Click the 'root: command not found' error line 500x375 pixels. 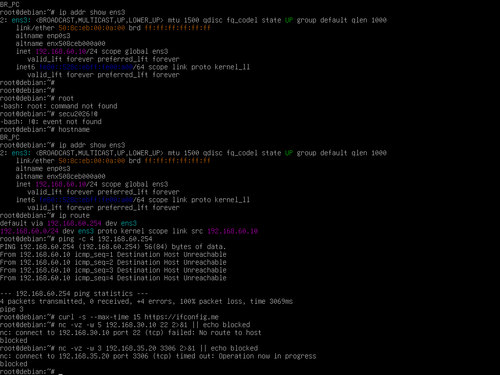pos(59,106)
